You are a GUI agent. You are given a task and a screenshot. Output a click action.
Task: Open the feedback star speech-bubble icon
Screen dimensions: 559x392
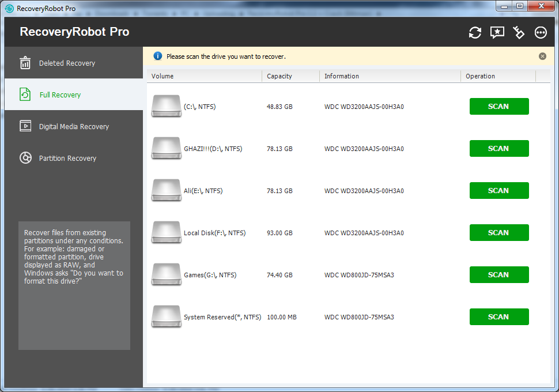point(497,32)
